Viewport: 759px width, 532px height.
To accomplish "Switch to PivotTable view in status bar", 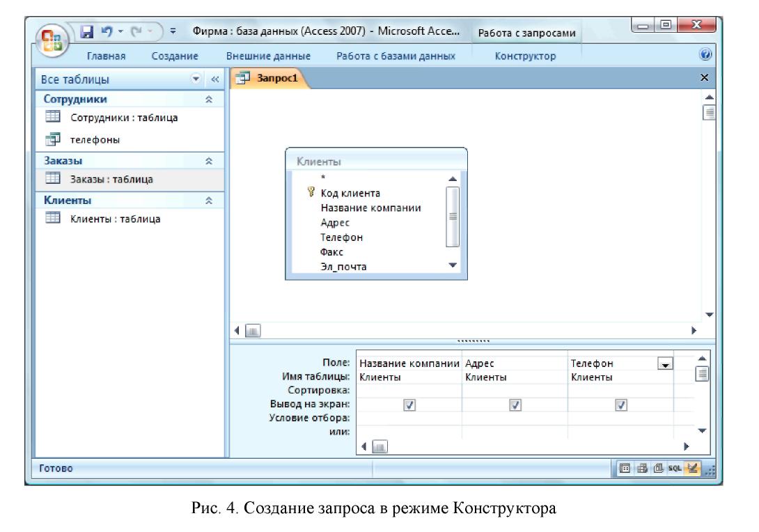I will [642, 468].
